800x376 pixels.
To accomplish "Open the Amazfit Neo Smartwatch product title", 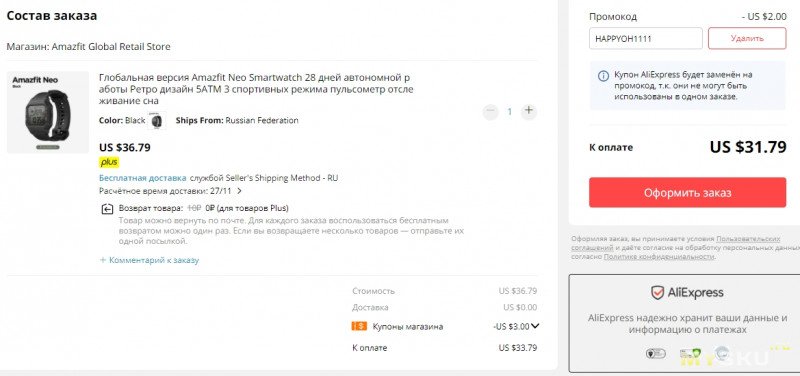I will 256,89.
